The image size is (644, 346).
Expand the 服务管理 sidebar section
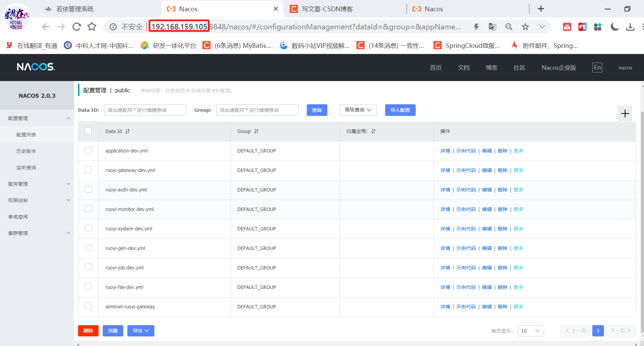click(37, 184)
